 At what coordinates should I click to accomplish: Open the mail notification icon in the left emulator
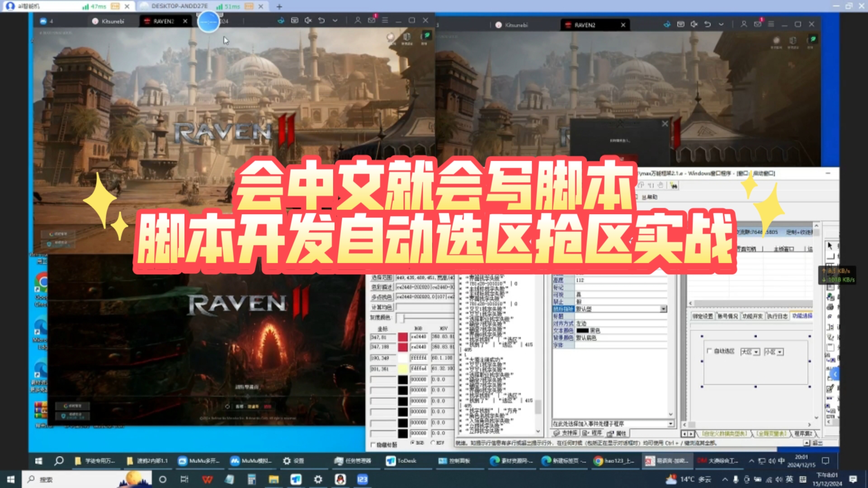tap(372, 20)
